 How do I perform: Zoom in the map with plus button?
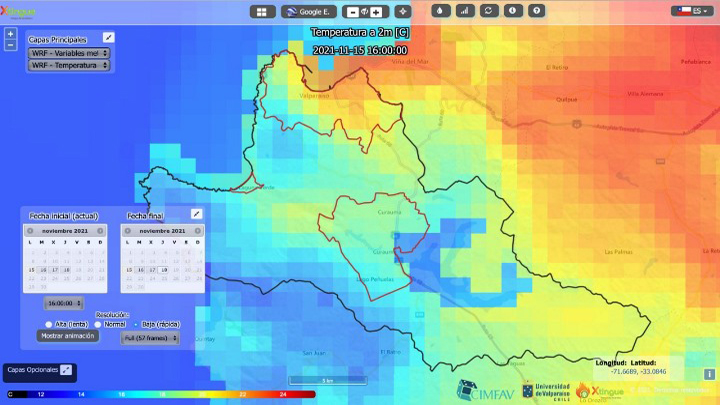[x=11, y=34]
